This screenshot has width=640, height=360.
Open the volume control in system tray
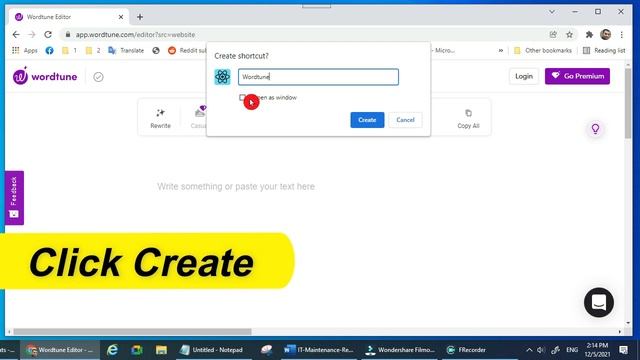541,350
